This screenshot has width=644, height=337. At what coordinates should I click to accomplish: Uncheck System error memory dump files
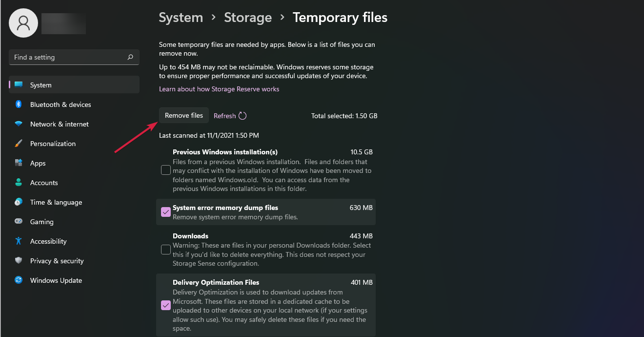166,212
